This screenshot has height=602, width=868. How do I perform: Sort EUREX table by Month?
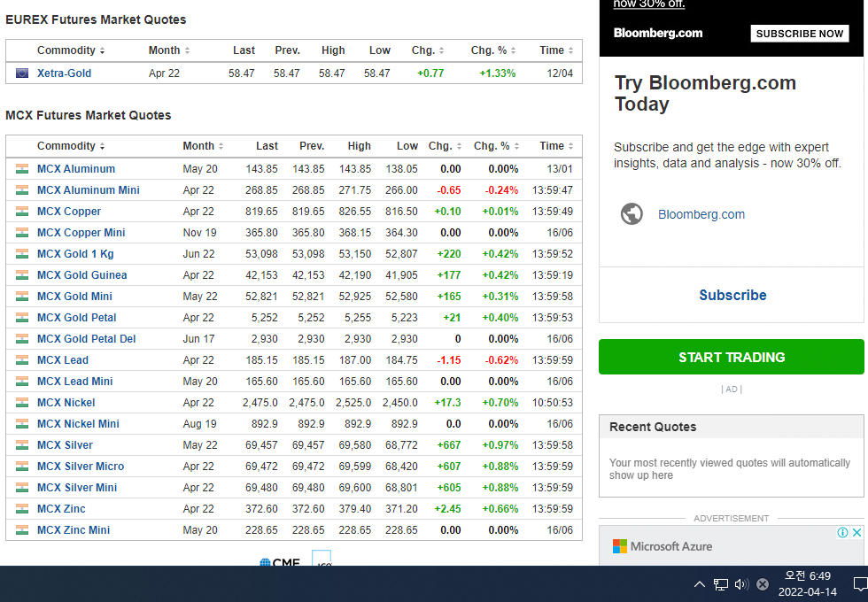(169, 50)
